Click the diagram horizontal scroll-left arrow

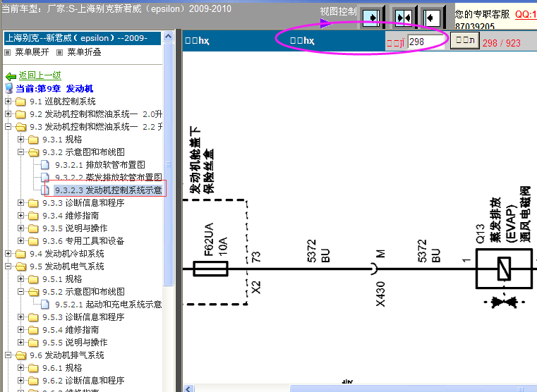tap(188, 388)
